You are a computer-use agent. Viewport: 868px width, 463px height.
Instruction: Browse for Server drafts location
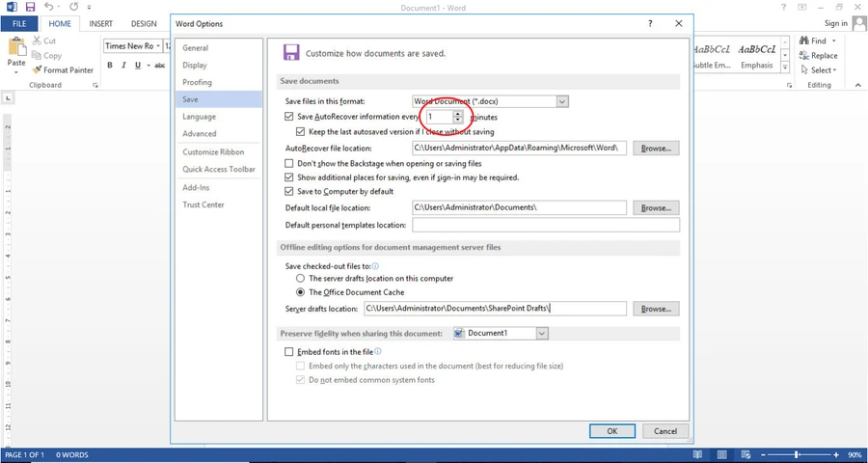tap(656, 309)
